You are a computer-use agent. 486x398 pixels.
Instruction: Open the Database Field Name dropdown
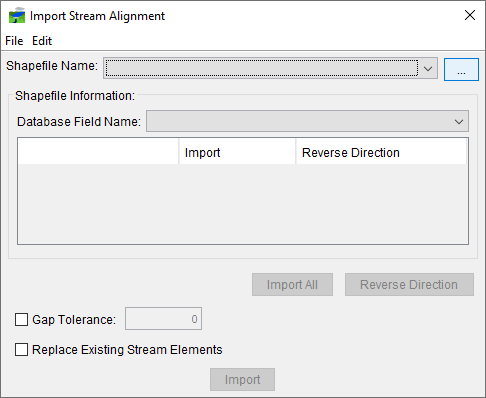point(307,121)
